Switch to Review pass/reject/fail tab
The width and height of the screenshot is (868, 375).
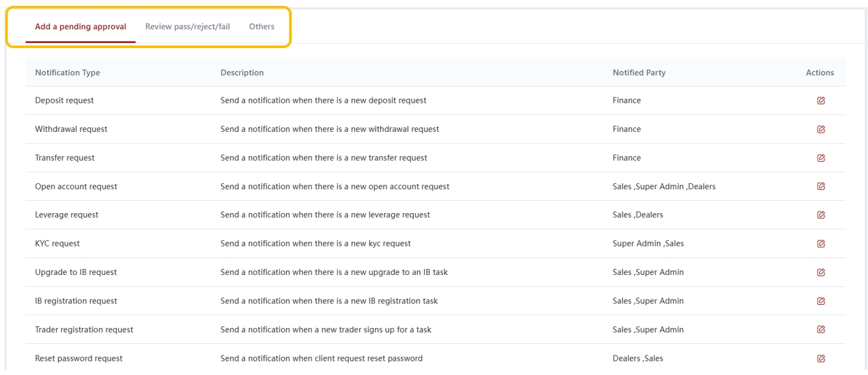point(187,27)
